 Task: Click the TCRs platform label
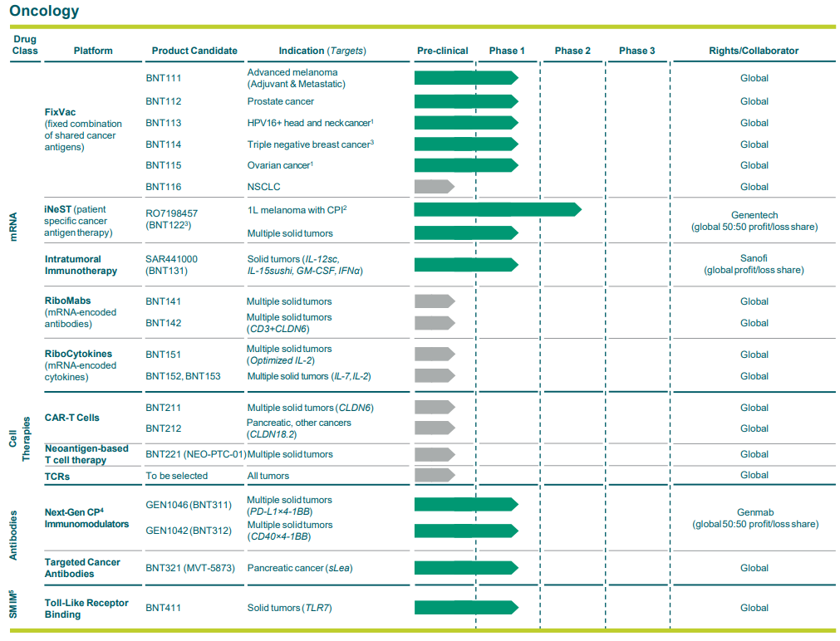click(56, 477)
